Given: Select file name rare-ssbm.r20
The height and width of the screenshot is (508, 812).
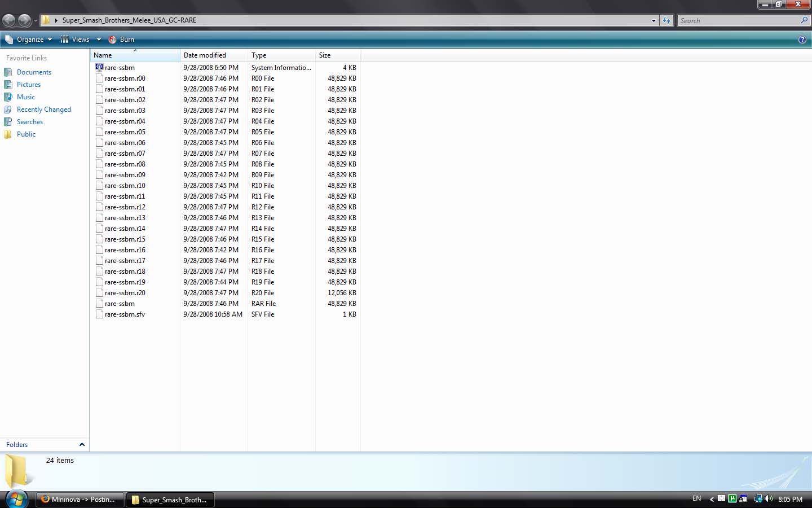Looking at the screenshot, I should (125, 293).
